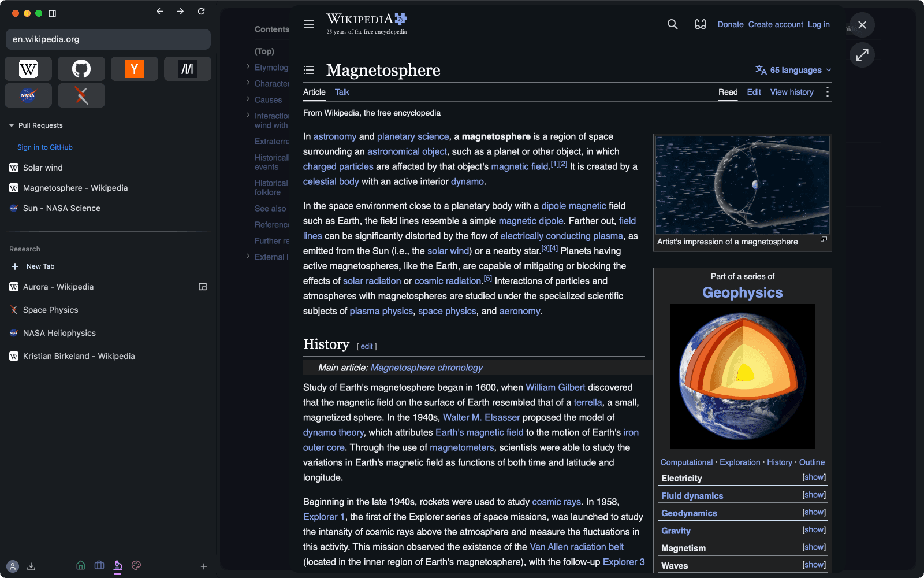Expand the Causes section in contents
The height and width of the screenshot is (578, 924).
[x=248, y=99]
